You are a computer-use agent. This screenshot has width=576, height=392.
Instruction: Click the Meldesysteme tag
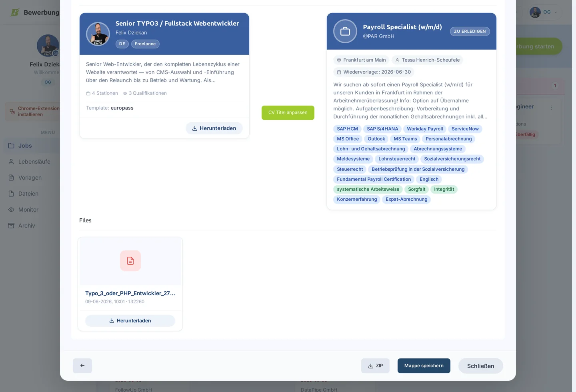[x=353, y=159]
